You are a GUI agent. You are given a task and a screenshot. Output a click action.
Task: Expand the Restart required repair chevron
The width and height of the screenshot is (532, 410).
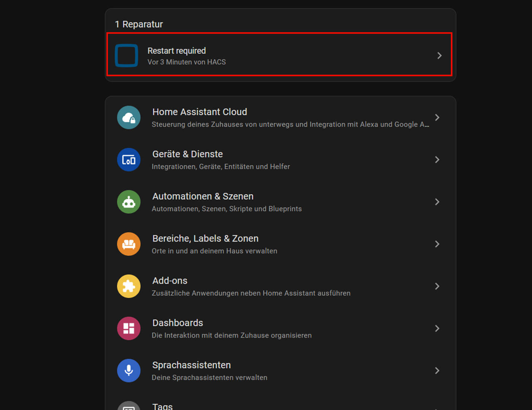tap(439, 56)
